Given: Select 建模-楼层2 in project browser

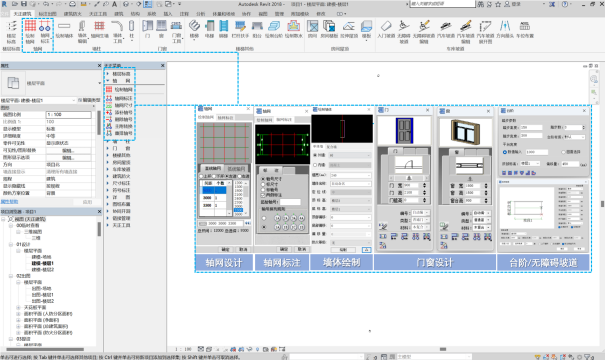Looking at the screenshot, I should point(42,270).
